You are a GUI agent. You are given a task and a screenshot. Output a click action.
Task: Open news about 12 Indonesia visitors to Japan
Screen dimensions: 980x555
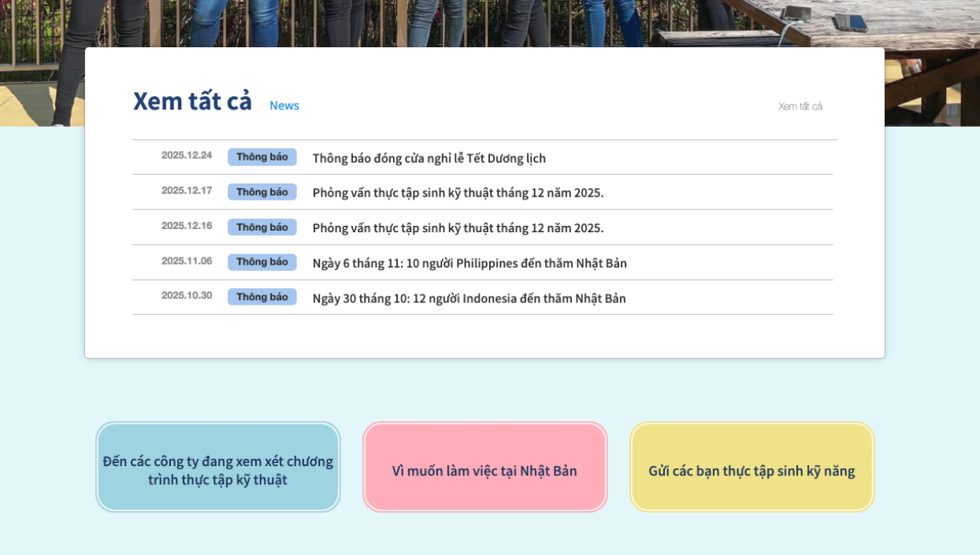(469, 298)
